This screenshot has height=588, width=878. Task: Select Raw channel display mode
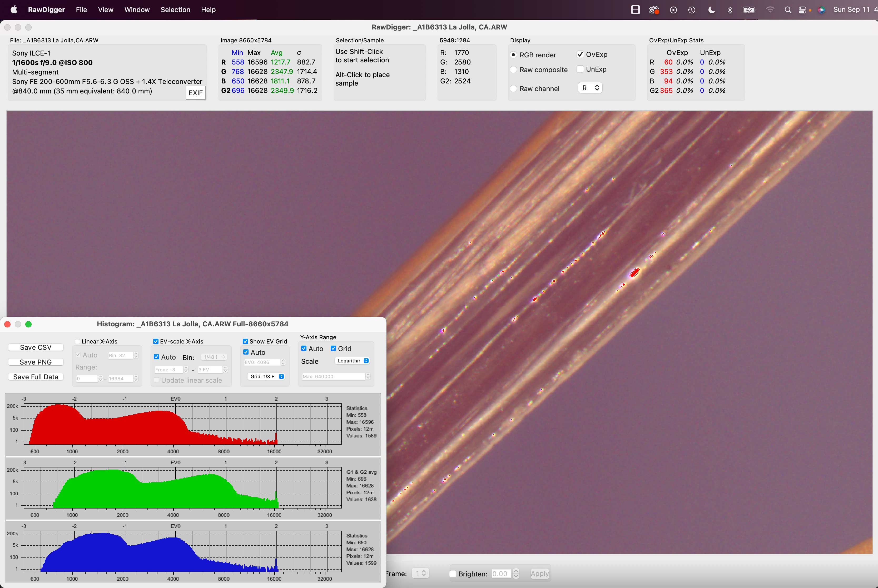[x=513, y=88]
